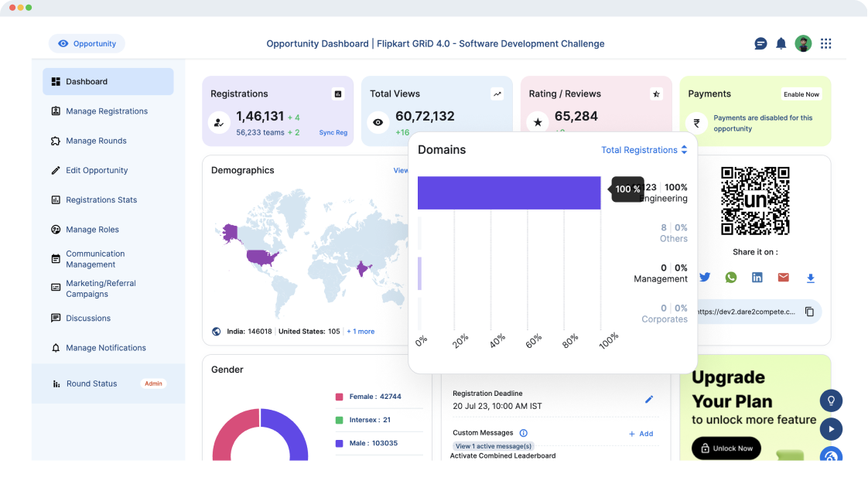This screenshot has height=484, width=868.
Task: Open Manage Registrations in sidebar
Action: [108, 111]
